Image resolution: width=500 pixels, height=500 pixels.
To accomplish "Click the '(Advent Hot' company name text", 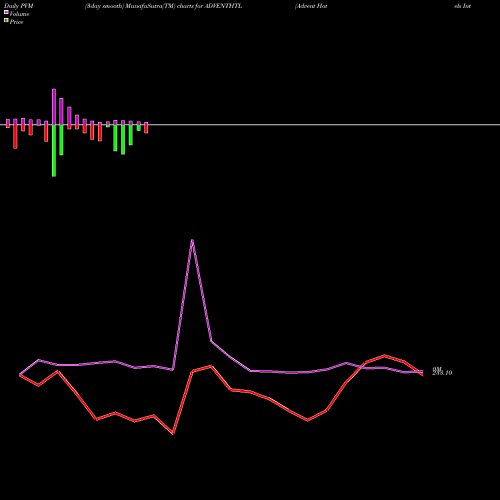I will tap(311, 6).
